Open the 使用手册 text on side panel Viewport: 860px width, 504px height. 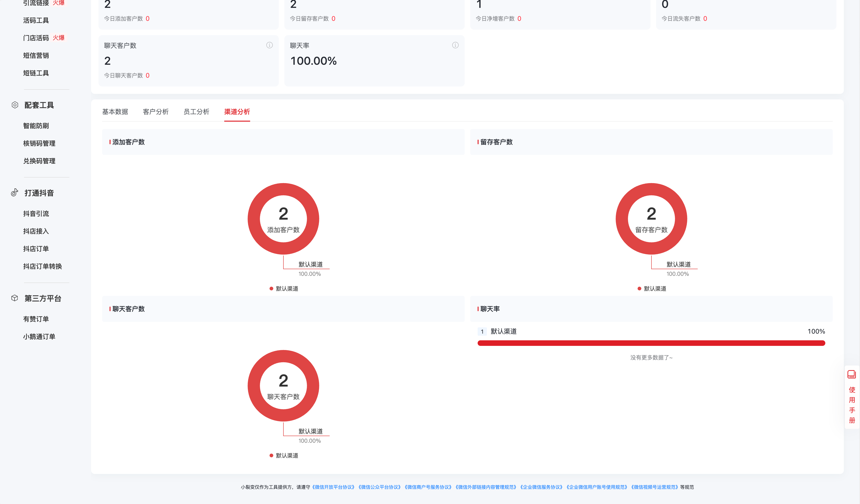coord(852,405)
